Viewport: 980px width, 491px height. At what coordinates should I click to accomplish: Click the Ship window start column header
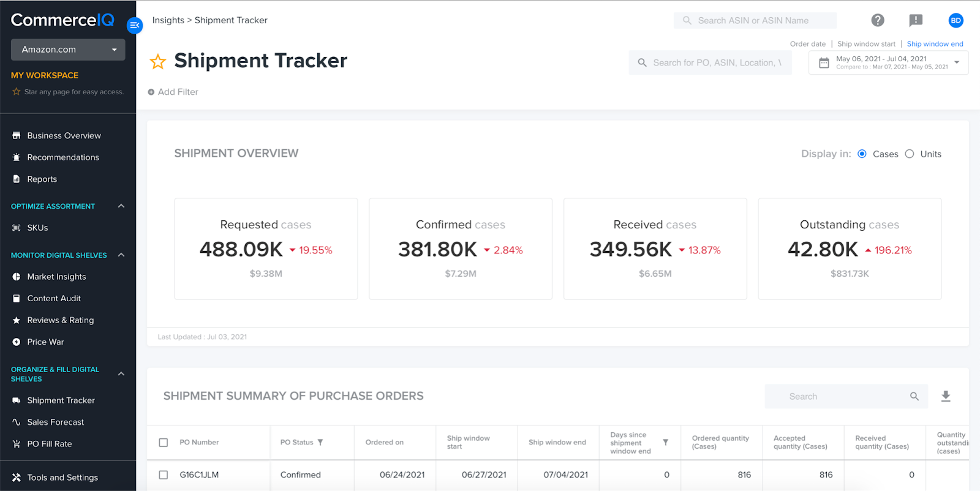(469, 442)
